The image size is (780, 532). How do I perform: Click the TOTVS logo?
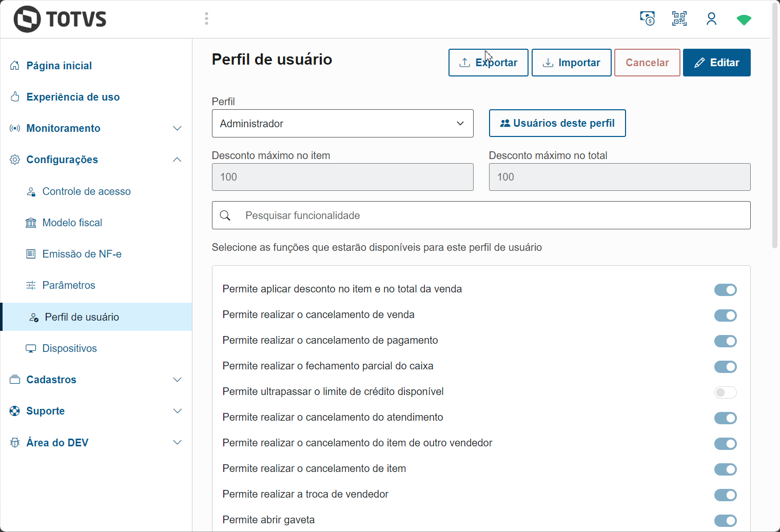point(60,19)
